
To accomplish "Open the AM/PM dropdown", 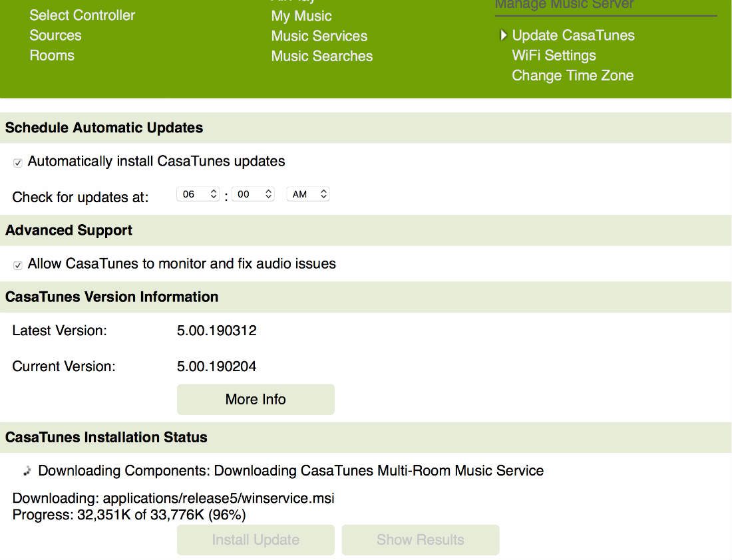I will tap(308, 194).
